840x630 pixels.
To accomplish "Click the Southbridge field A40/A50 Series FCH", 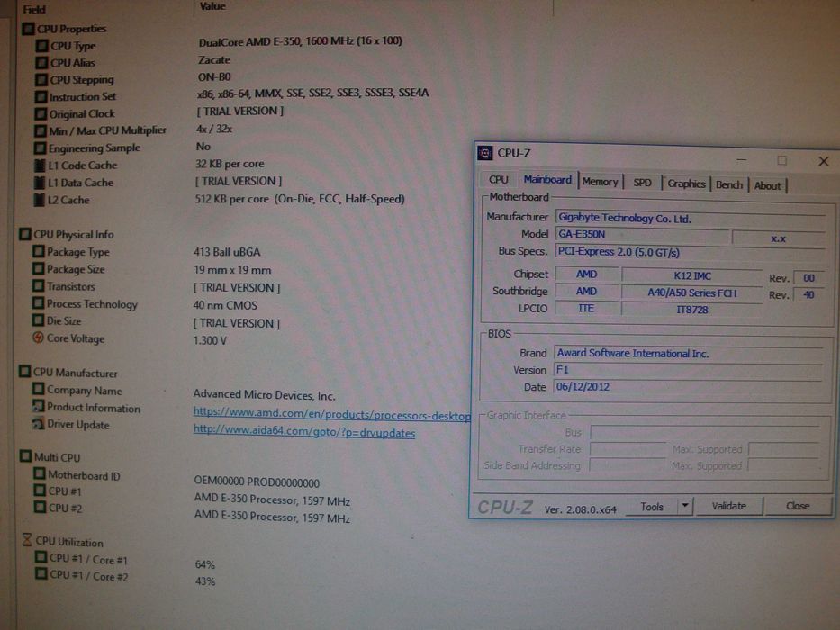I will [x=692, y=293].
